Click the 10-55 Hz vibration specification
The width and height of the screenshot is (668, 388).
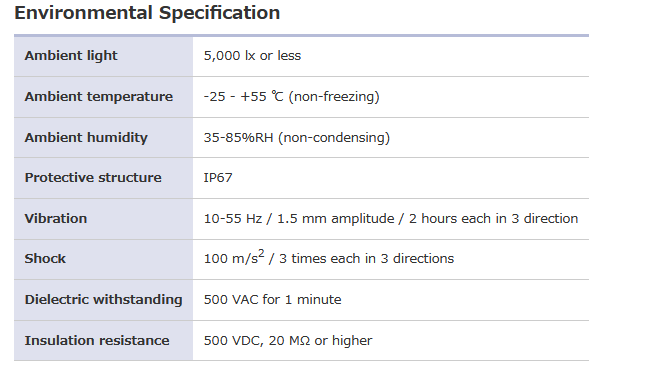coord(391,218)
